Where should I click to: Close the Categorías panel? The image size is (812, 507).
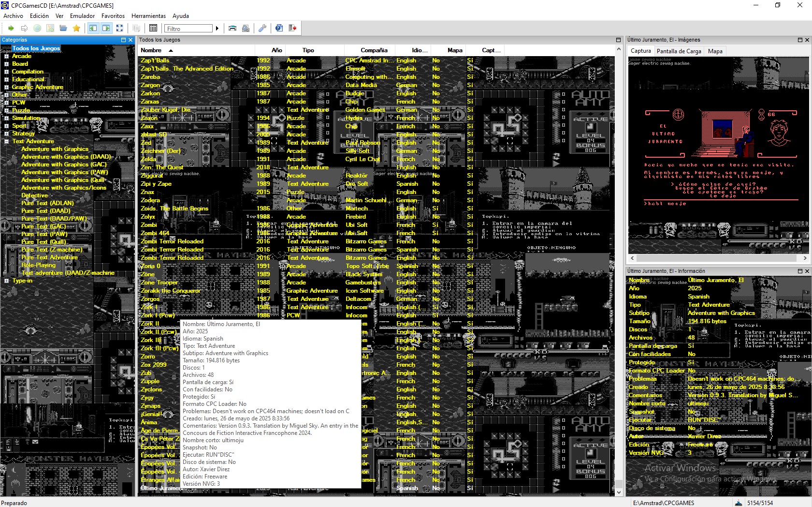point(130,40)
